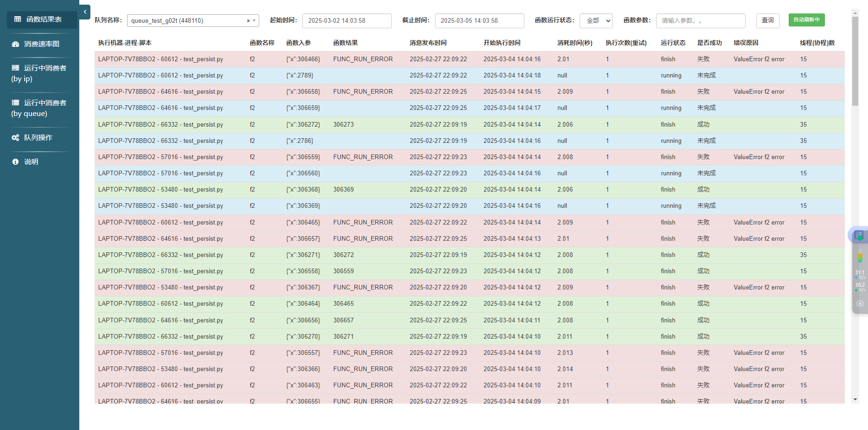Click the 运行状态 column header
The width and height of the screenshot is (868, 430).
[673, 43]
